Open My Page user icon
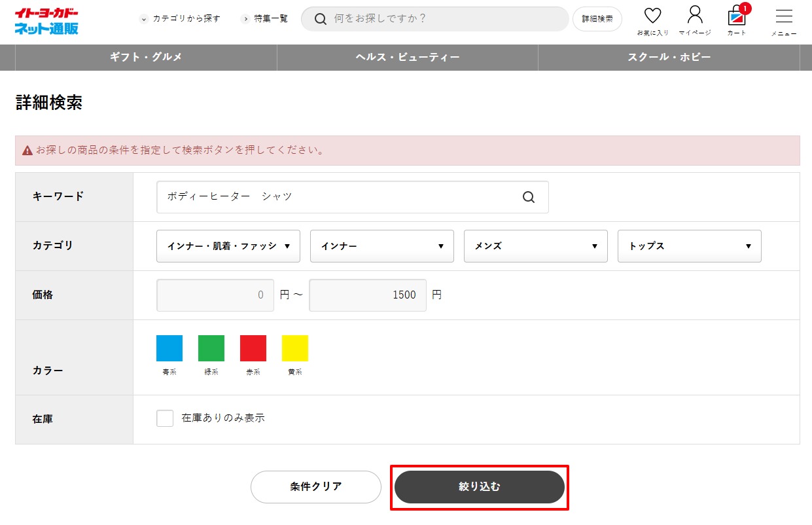The height and width of the screenshot is (525, 812). (695, 16)
